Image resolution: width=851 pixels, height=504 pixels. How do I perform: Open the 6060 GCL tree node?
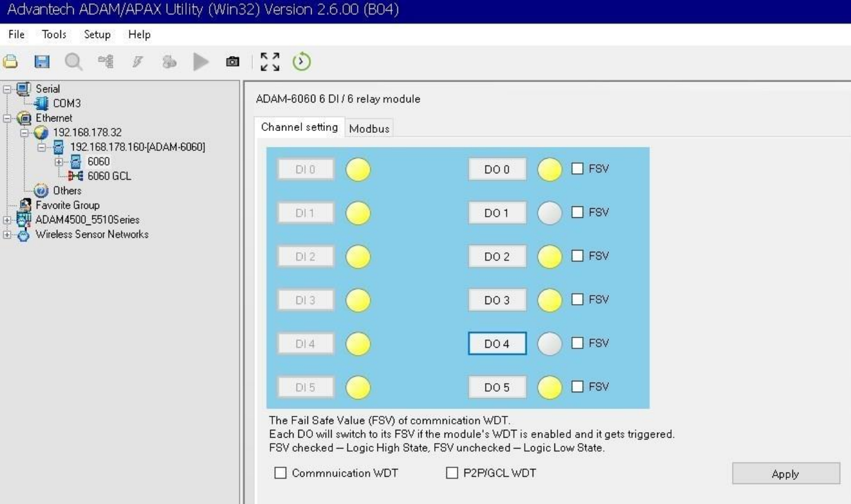coord(109,176)
